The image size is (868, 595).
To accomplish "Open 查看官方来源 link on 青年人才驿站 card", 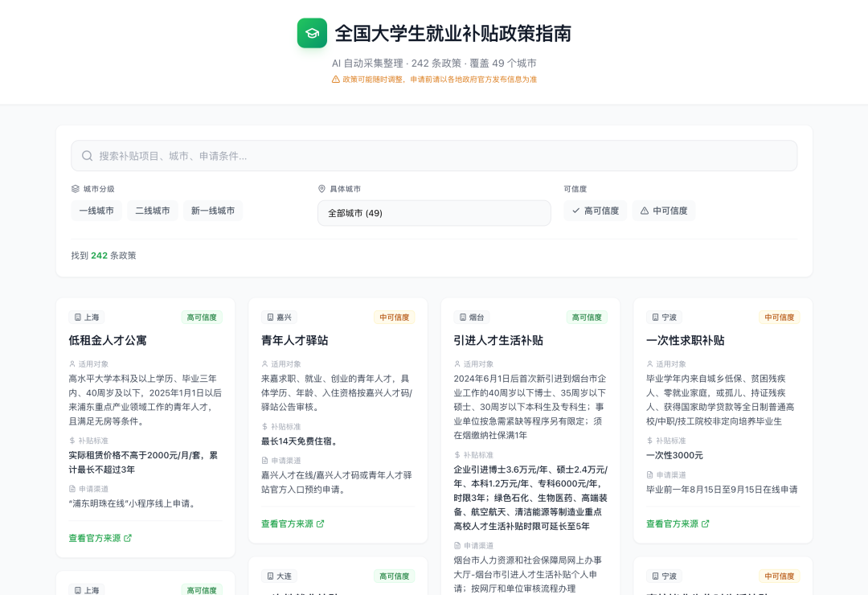I will click(293, 523).
